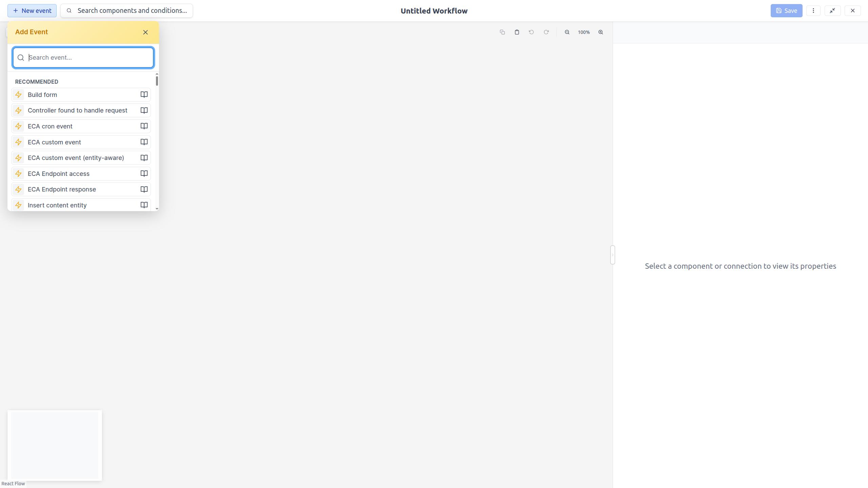Click the Undo icon
The image size is (868, 488).
531,32
